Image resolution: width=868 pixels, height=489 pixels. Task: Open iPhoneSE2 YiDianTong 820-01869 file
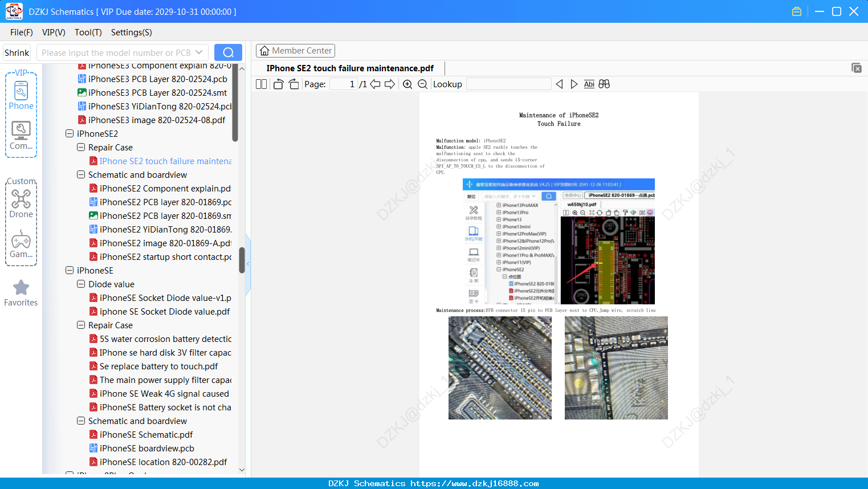160,230
